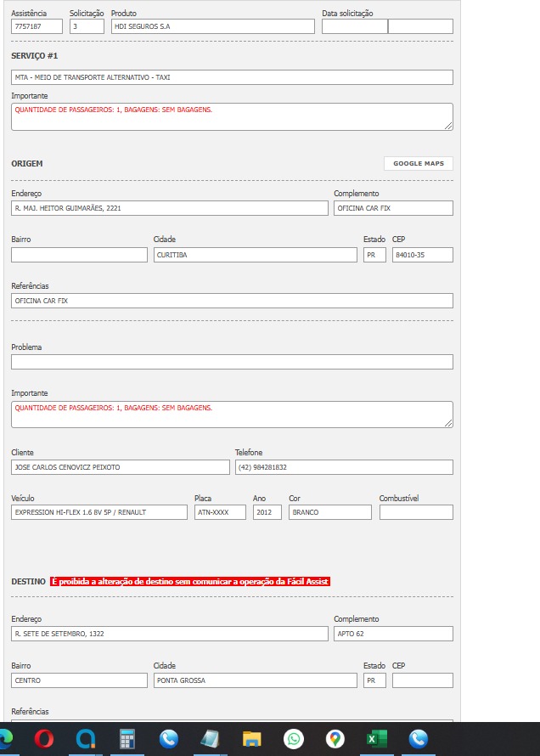Viewport: 540px width, 756px height.
Task: Switch to Excel in the taskbar
Action: [377, 739]
